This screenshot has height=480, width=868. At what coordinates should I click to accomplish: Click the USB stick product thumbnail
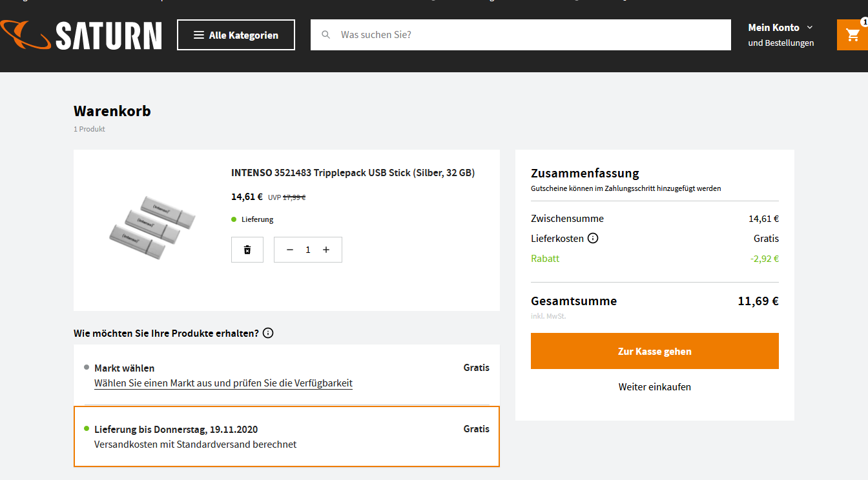[152, 226]
